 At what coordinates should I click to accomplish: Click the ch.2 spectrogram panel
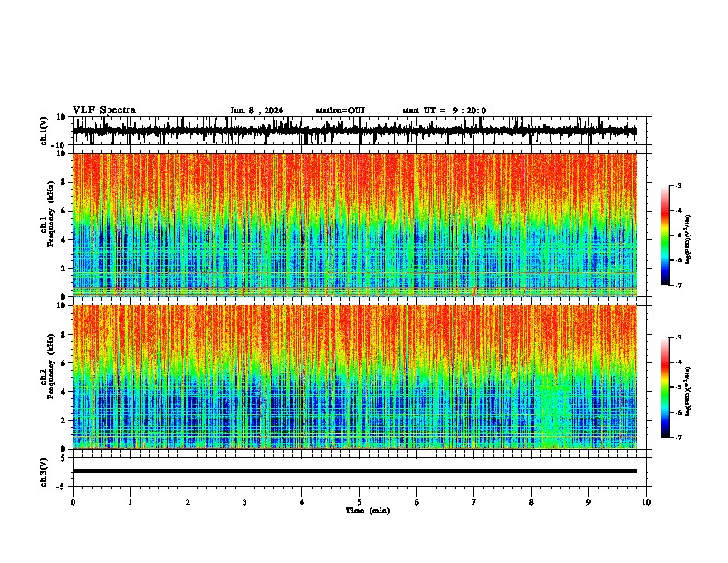[x=355, y=377]
